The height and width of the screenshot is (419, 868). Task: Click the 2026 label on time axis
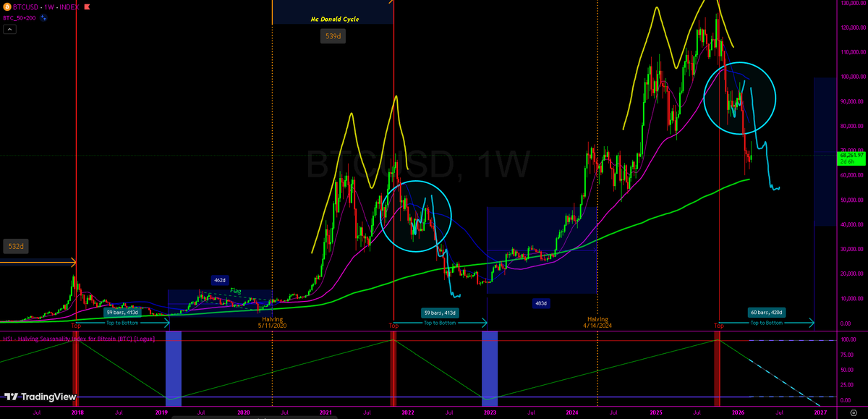[x=738, y=412]
